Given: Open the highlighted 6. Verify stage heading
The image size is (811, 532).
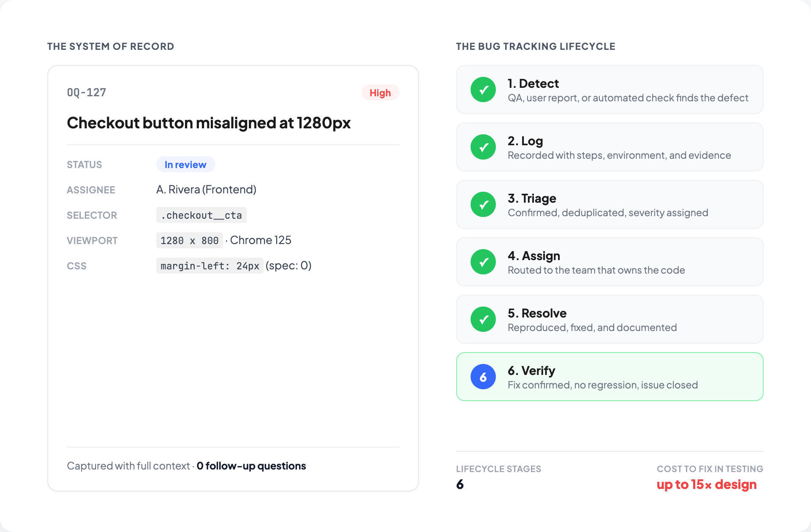Looking at the screenshot, I should pos(531,371).
